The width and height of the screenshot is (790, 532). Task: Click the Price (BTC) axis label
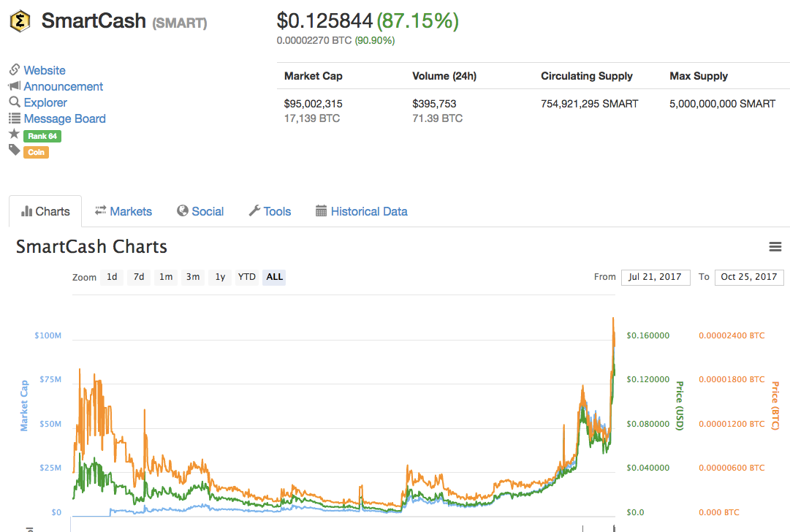[x=775, y=406]
